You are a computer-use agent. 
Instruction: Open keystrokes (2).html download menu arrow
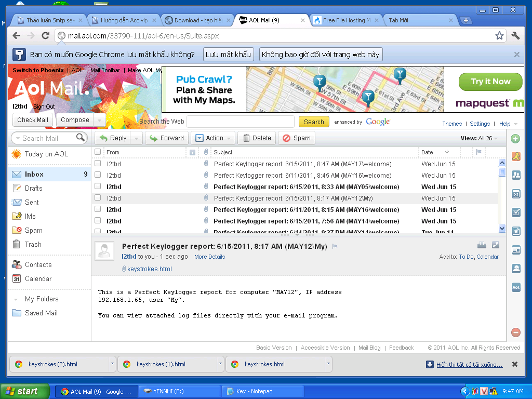112,363
